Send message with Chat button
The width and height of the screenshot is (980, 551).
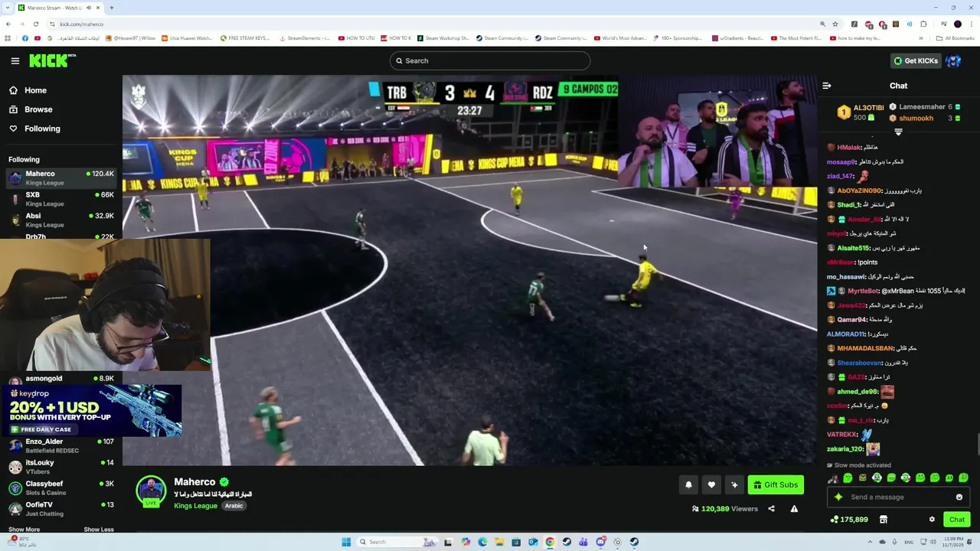pyautogui.click(x=957, y=520)
